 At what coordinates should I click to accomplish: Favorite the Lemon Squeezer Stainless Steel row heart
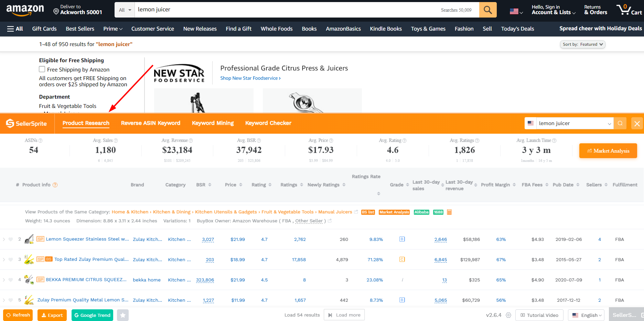pos(11,239)
